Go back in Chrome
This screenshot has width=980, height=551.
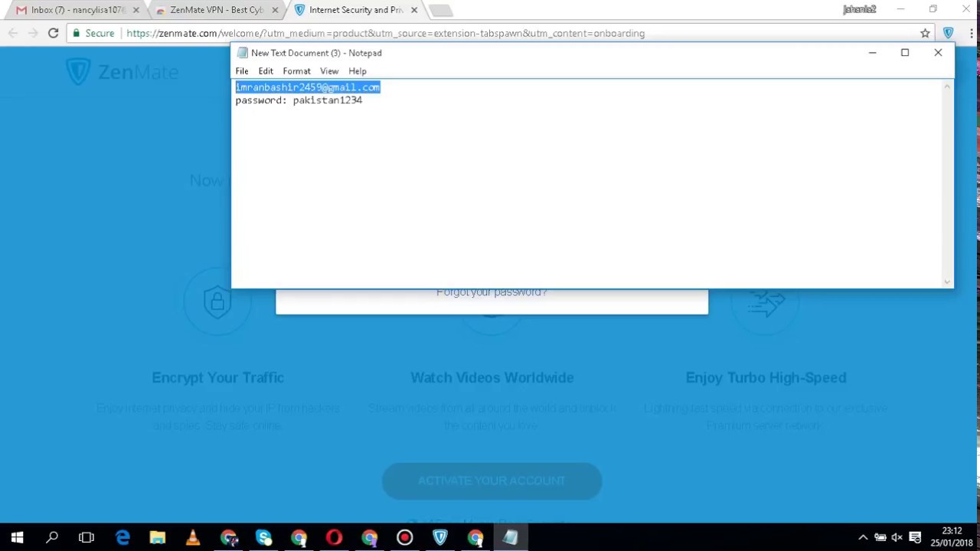[x=13, y=33]
